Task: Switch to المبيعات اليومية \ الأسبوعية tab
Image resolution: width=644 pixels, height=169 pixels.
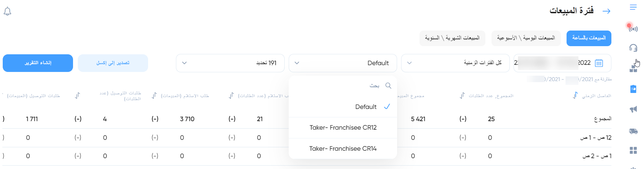Action: point(526,38)
